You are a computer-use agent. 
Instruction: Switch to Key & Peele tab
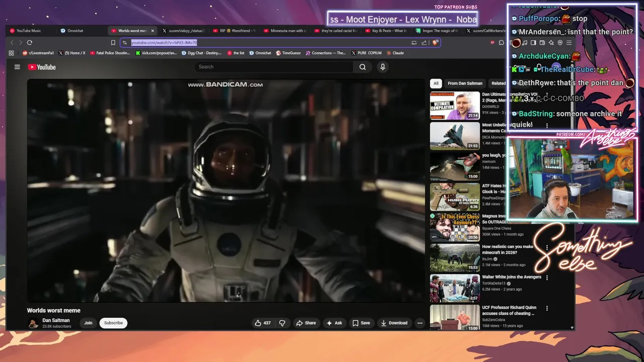386,31
